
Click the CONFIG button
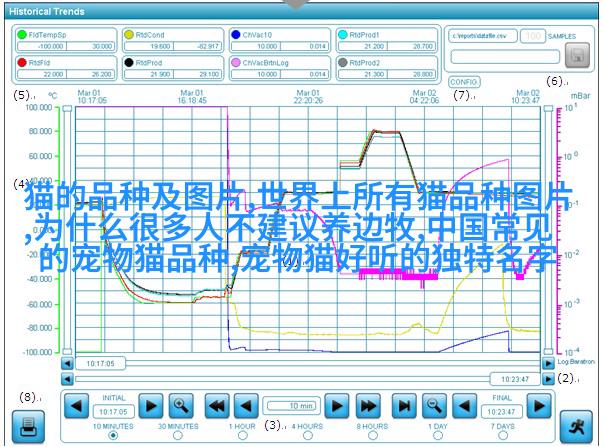pos(464,82)
